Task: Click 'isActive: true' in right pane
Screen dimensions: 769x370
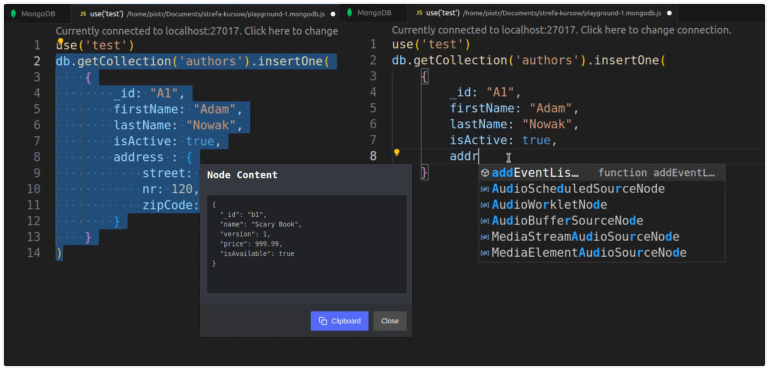Action: coord(504,141)
